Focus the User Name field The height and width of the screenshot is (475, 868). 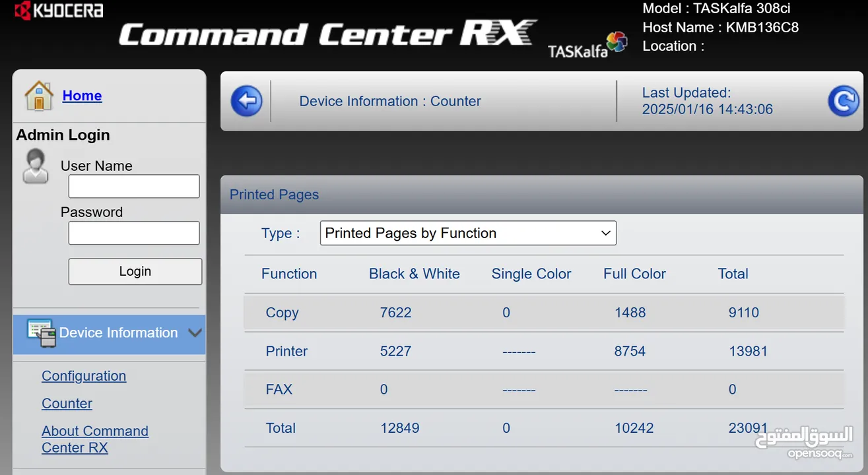coord(134,186)
